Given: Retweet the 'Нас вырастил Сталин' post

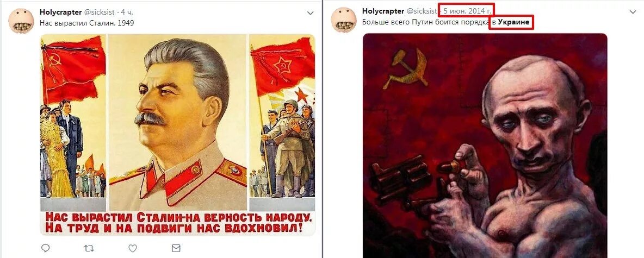Looking at the screenshot, I should tap(89, 248).
